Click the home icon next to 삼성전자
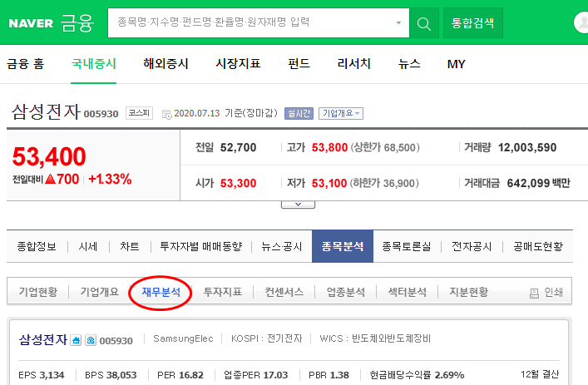The width and height of the screenshot is (588, 385). [x=77, y=340]
